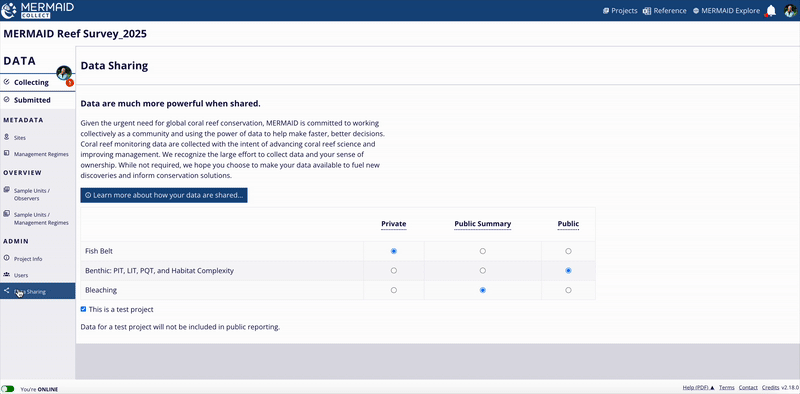This screenshot has height=394, width=800.
Task: Click the Sample Units / Management Regimes icon
Action: coord(7,213)
